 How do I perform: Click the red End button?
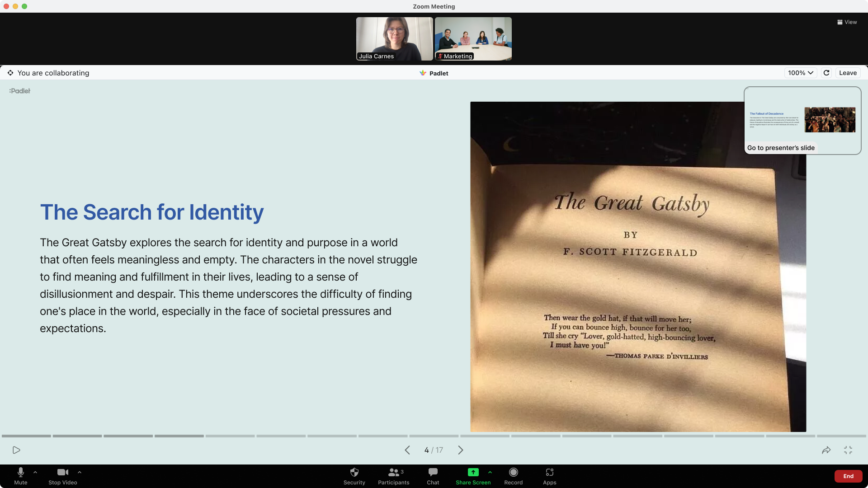(848, 476)
